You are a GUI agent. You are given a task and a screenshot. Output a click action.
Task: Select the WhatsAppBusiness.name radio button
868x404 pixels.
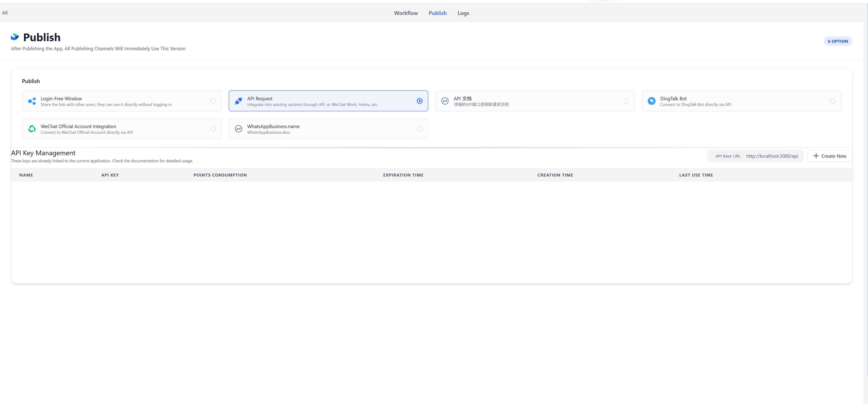420,129
